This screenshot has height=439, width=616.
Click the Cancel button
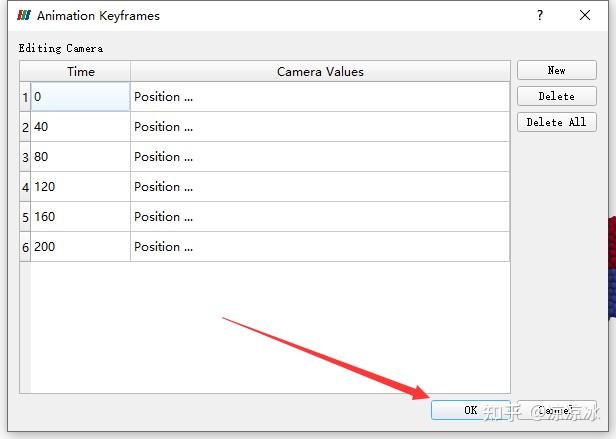(x=557, y=410)
